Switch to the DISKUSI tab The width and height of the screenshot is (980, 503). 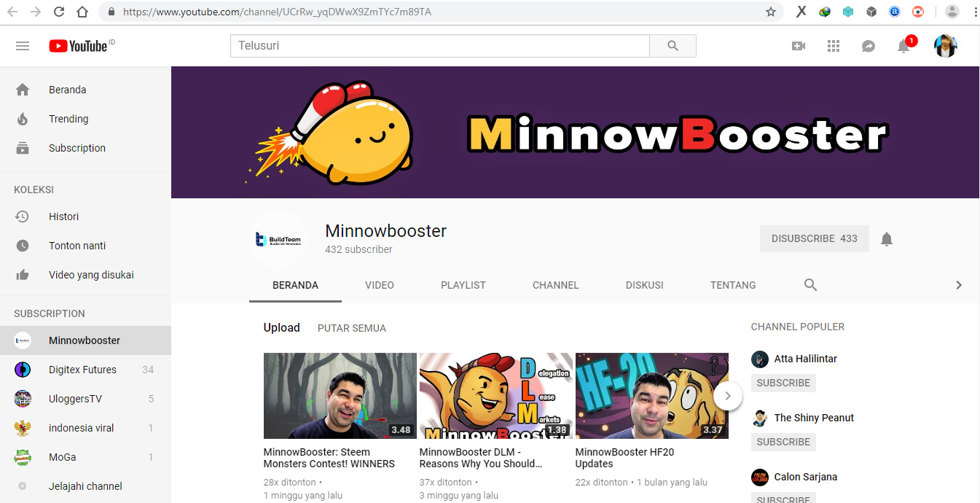point(645,285)
